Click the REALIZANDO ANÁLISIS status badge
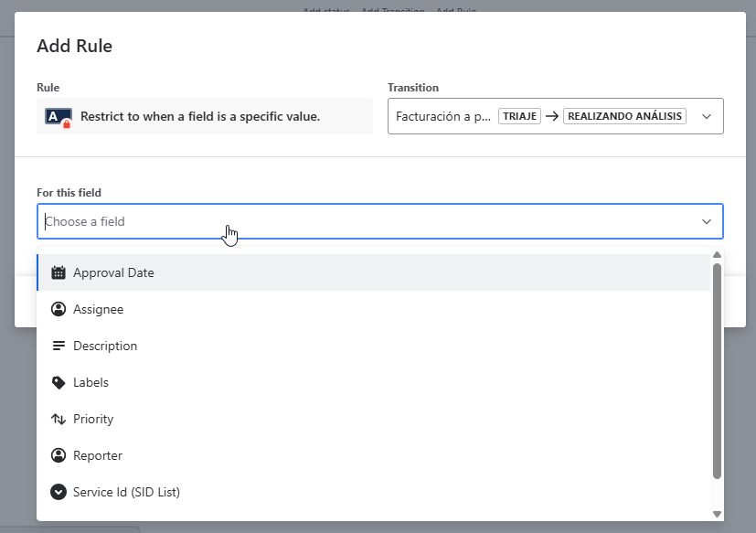756x533 pixels. tap(624, 117)
